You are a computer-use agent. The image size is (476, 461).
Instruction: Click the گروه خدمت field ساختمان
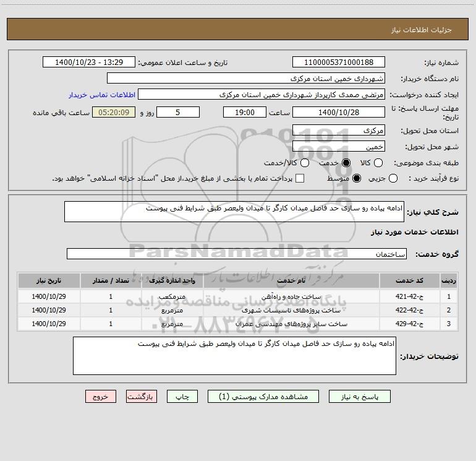pos(237,254)
